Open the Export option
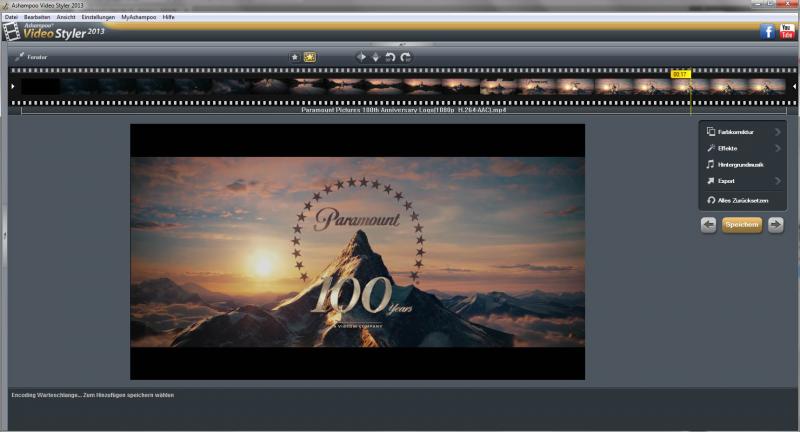Screen dimensions: 800x432 (742, 181)
